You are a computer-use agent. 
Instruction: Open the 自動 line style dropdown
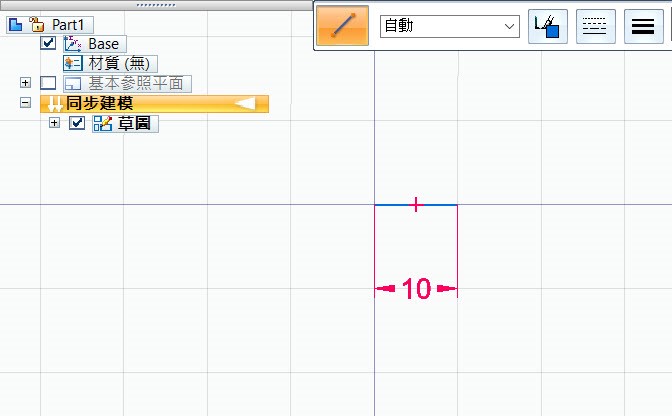(450, 26)
